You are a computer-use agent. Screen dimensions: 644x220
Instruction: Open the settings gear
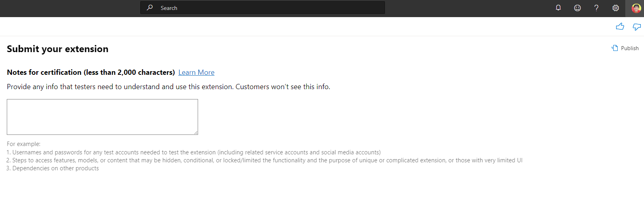point(616,8)
